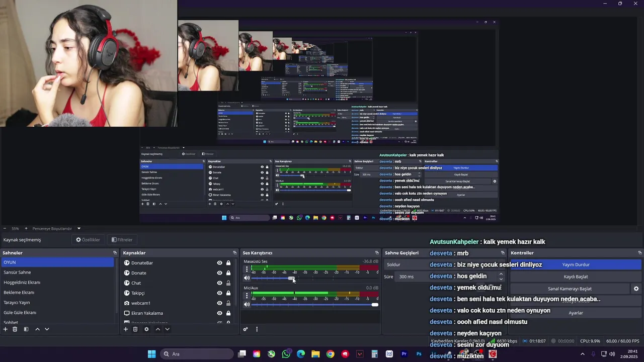Hide the Chat source
This screenshot has height=362, width=644.
tap(219, 283)
